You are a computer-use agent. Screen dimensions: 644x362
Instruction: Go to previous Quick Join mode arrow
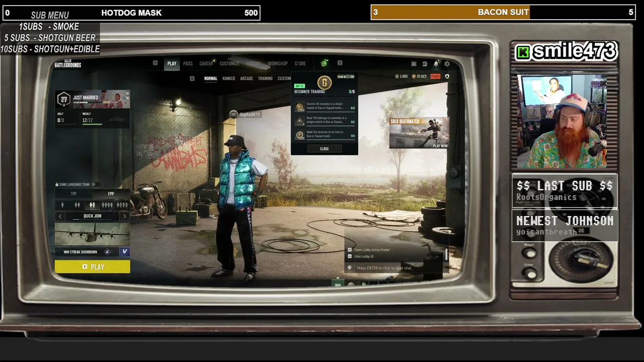coord(60,216)
